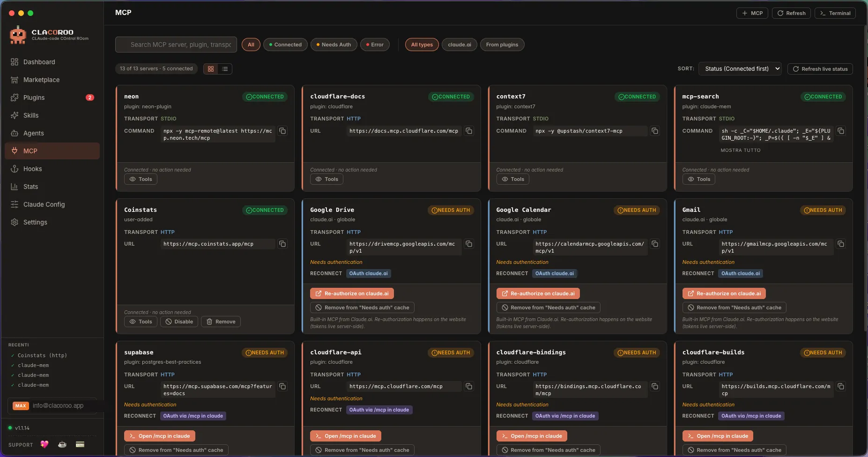Open Claude Config page
The height and width of the screenshot is (457, 868).
point(52,204)
